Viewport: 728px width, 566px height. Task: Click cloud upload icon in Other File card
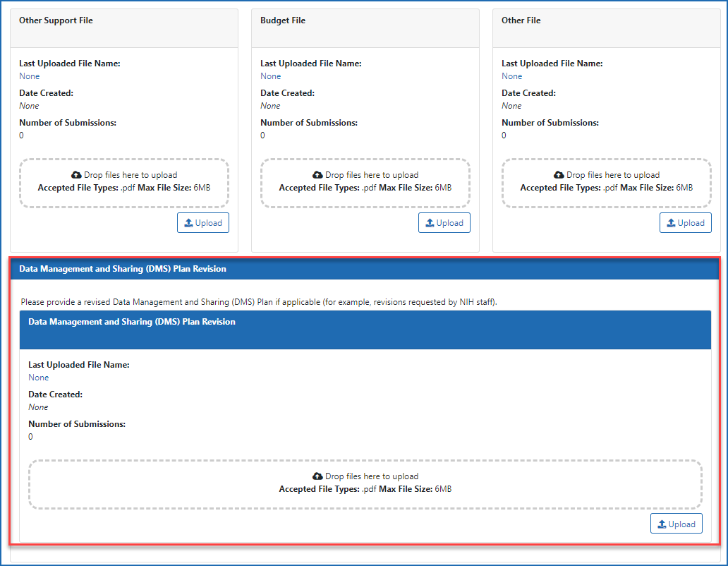pyautogui.click(x=559, y=175)
